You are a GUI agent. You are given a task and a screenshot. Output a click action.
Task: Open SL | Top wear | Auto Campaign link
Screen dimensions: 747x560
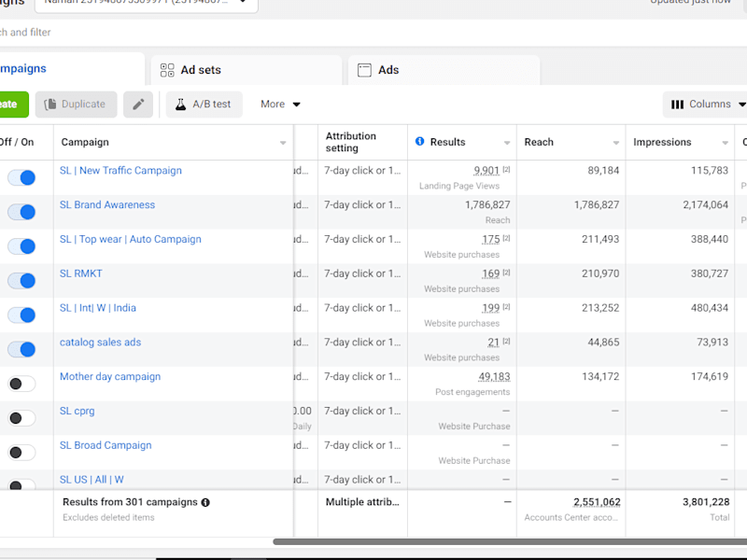pos(131,239)
